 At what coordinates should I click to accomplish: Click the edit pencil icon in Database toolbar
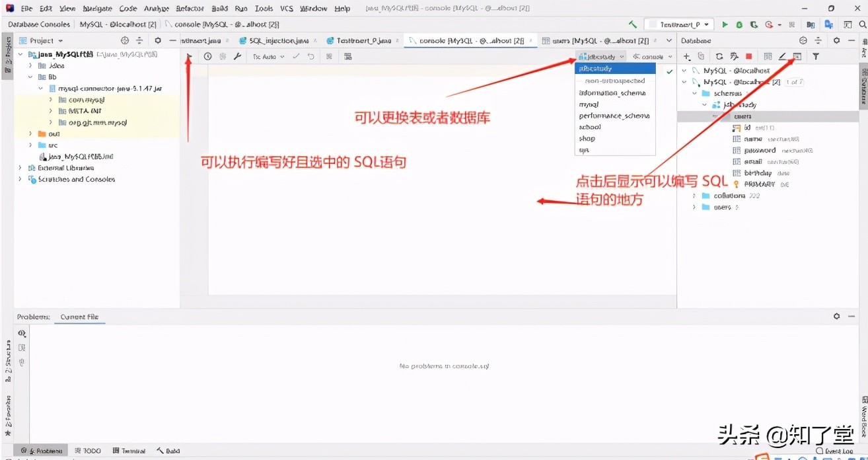coord(782,57)
